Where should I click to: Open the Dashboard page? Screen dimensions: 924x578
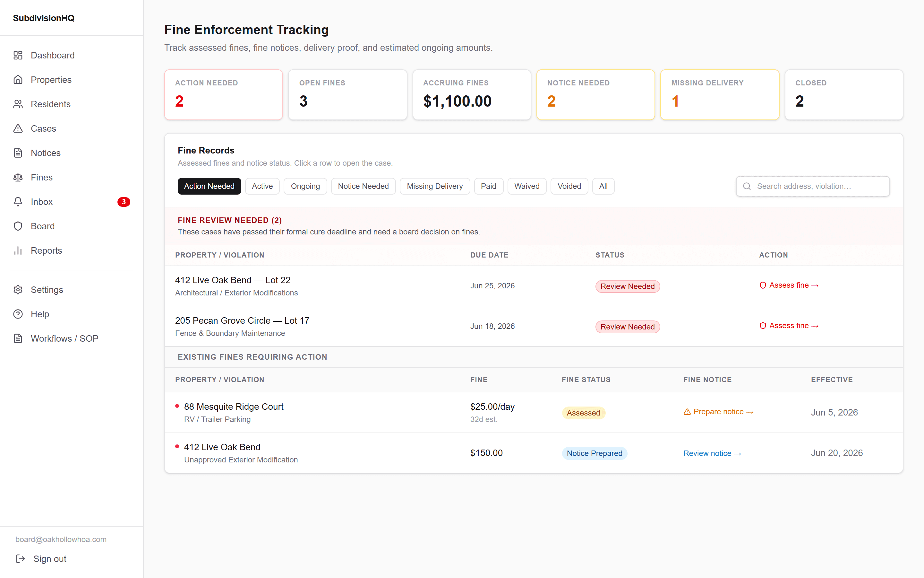point(72,56)
